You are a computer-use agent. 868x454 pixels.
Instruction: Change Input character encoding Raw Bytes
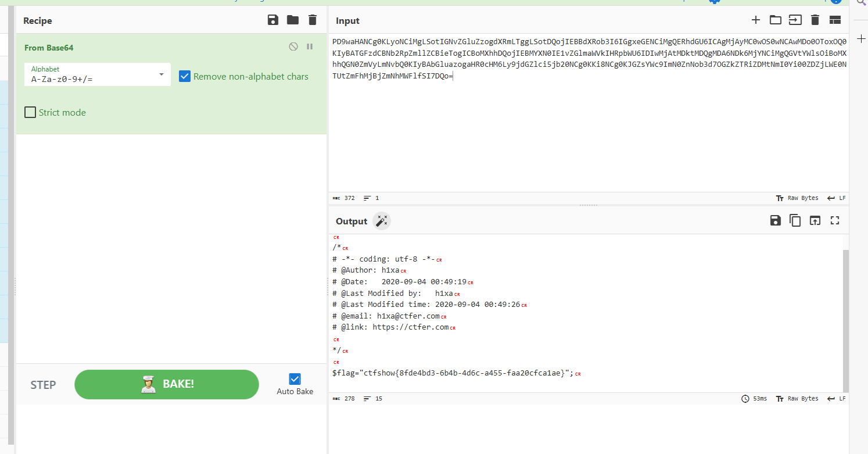click(x=797, y=198)
